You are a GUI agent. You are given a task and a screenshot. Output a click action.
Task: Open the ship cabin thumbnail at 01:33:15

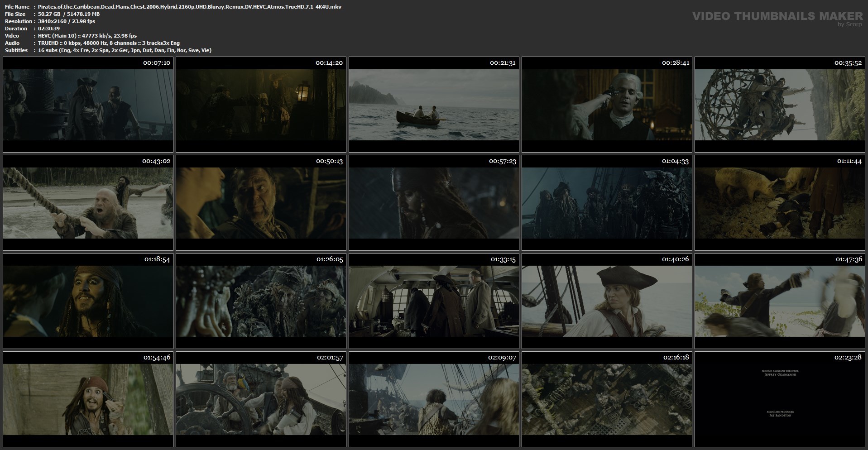[434, 301]
